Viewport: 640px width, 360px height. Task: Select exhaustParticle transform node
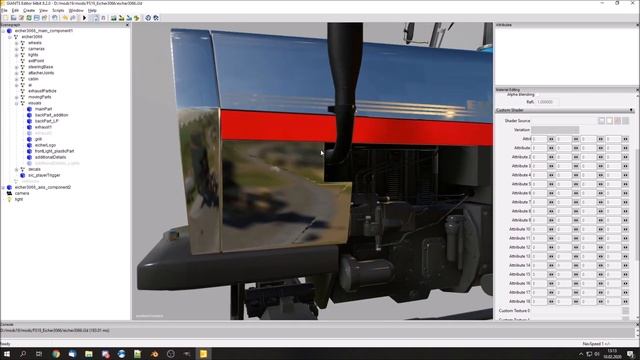[x=42, y=91]
